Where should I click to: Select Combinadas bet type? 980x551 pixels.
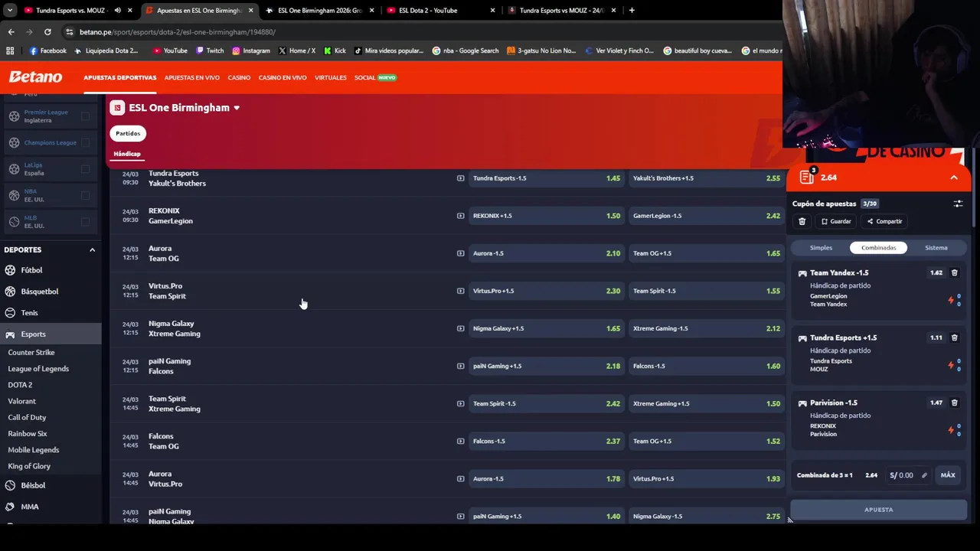[x=878, y=248]
